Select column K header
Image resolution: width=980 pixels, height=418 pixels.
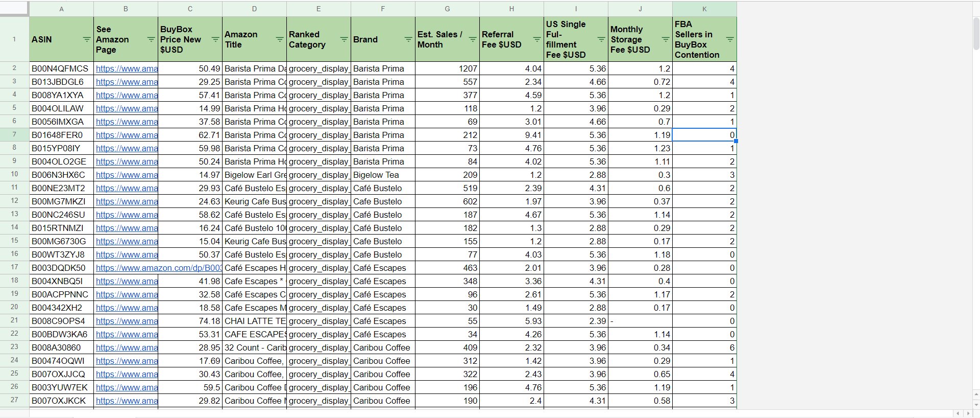pyautogui.click(x=705, y=9)
